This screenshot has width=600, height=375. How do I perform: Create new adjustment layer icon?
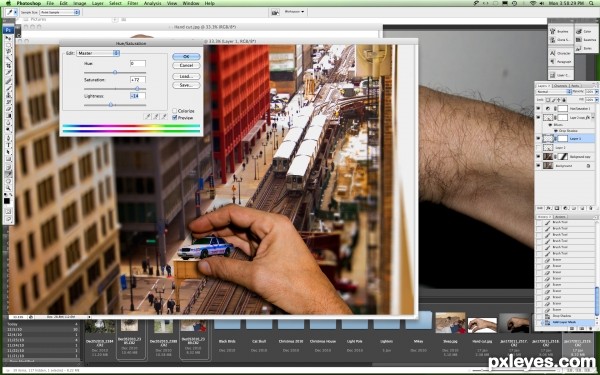coord(565,208)
